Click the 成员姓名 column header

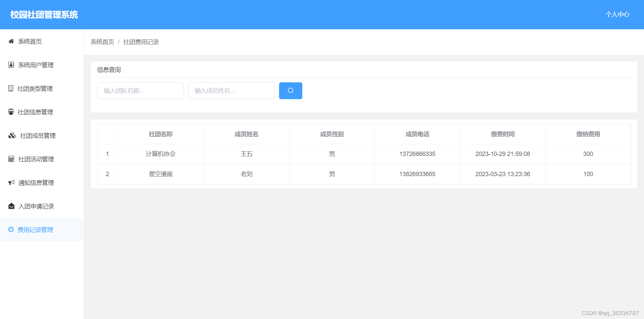tap(246, 134)
